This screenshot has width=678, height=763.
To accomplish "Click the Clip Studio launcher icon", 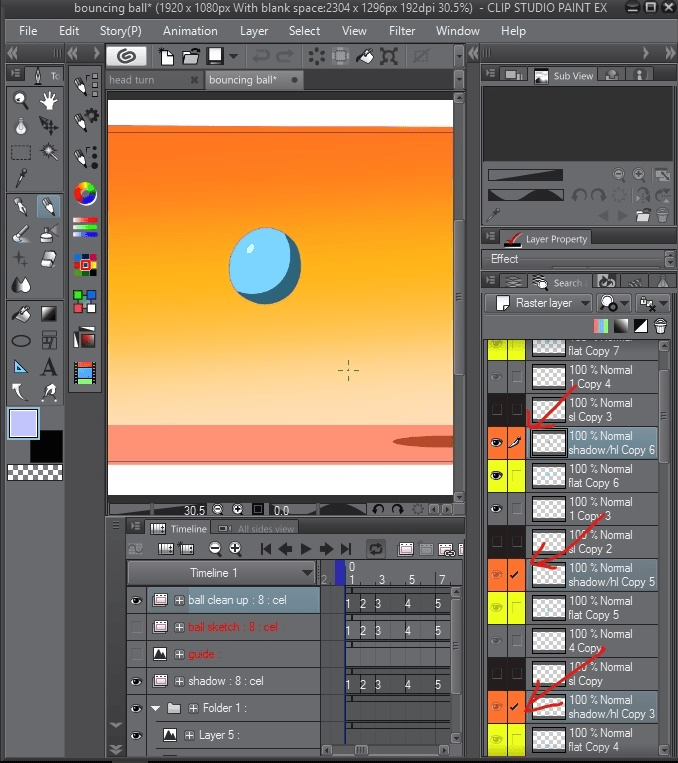I will [x=127, y=56].
